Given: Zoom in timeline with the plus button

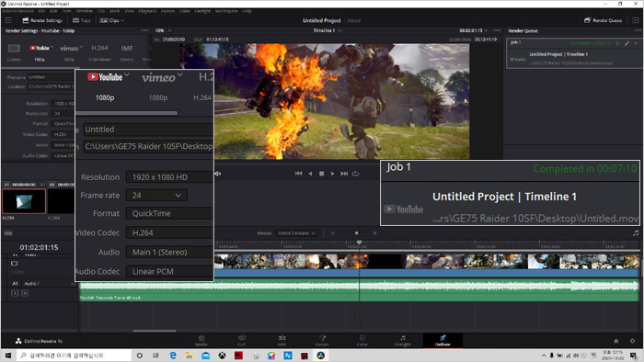Looking at the screenshot, I should pos(374,233).
